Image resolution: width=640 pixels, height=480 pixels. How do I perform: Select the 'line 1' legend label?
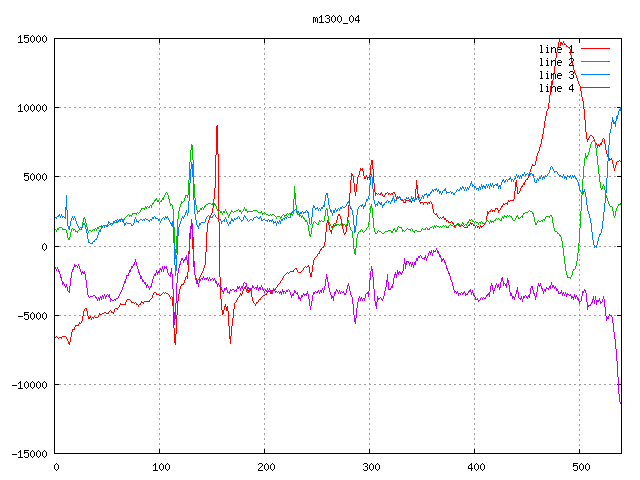pos(556,49)
